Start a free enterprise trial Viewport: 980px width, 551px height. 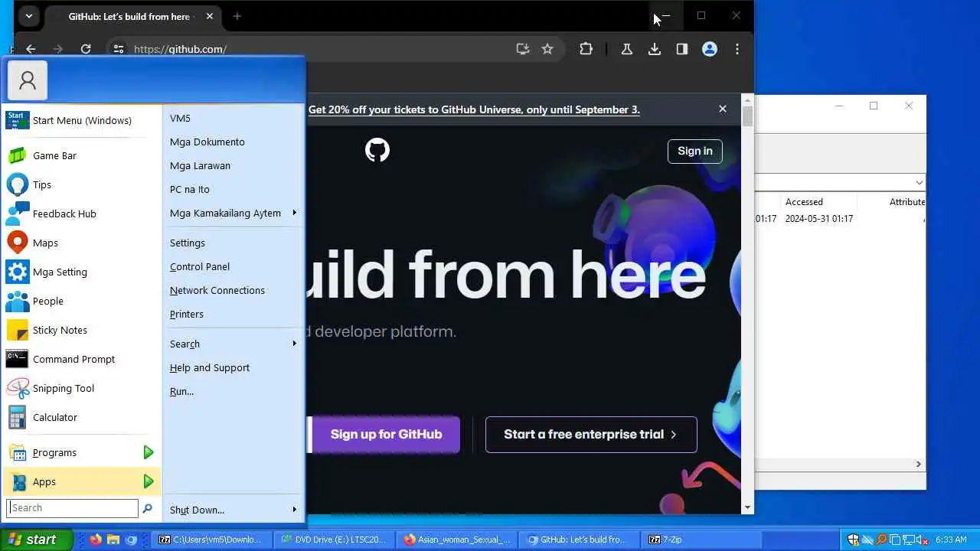591,434
